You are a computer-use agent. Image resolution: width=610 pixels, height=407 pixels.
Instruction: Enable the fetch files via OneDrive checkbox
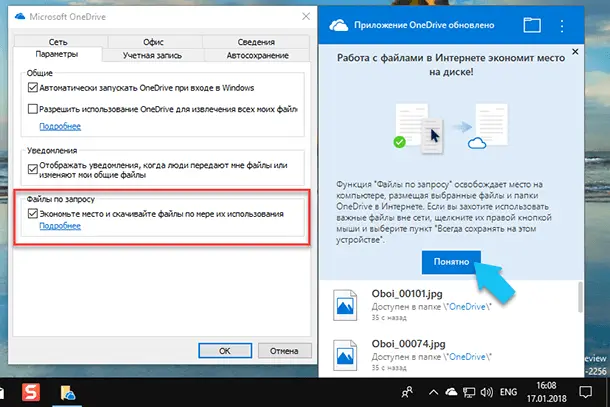[34, 108]
